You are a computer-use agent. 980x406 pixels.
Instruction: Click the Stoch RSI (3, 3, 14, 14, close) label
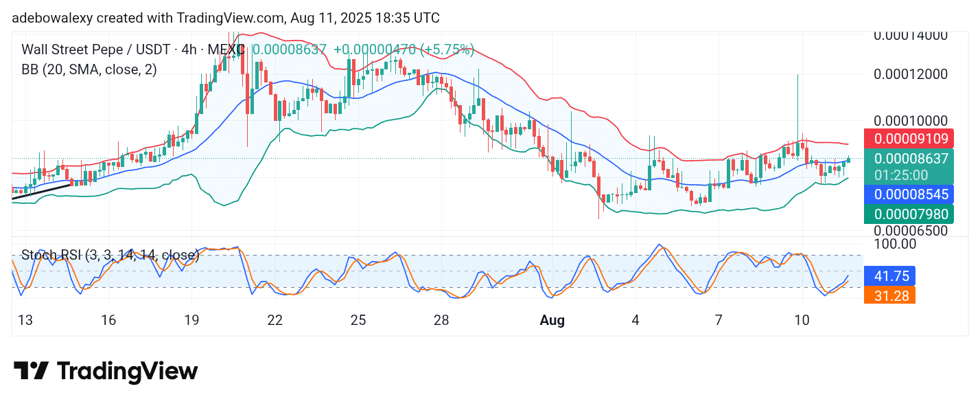[110, 256]
